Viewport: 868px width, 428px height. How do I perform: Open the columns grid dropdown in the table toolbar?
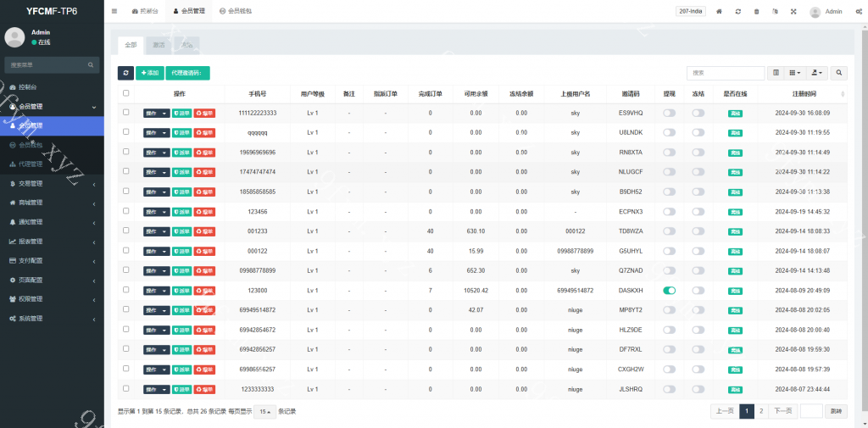793,73
